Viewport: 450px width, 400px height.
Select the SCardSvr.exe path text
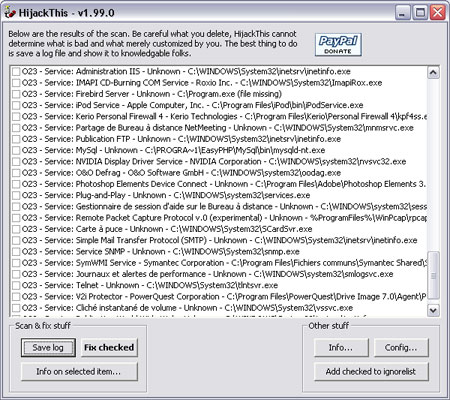(241, 229)
